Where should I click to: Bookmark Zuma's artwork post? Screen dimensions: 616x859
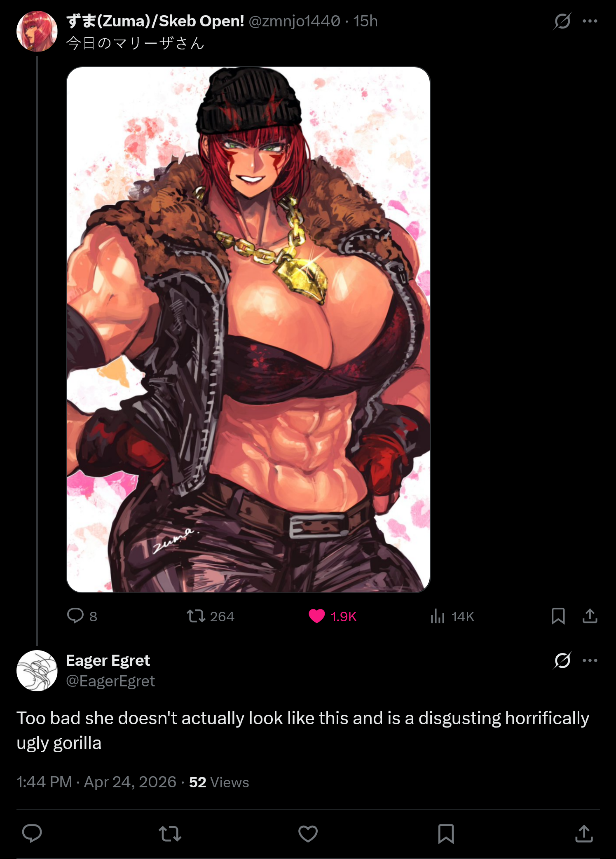[558, 616]
